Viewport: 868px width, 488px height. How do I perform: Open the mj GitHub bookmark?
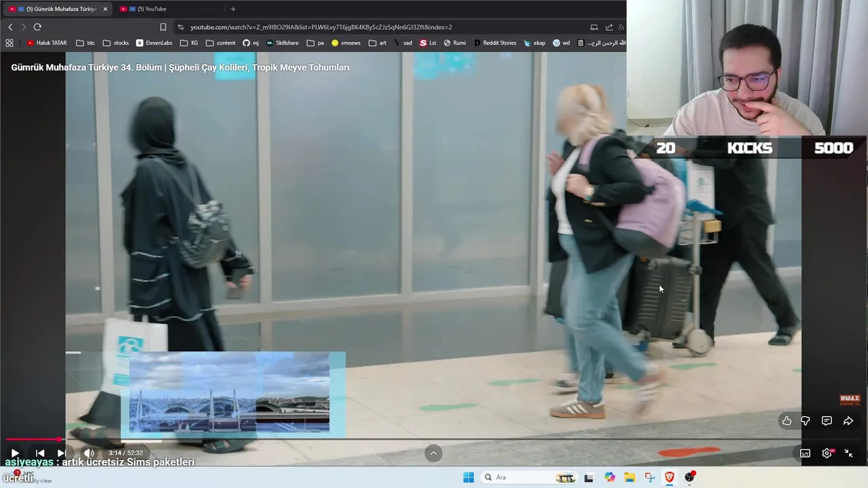point(251,43)
